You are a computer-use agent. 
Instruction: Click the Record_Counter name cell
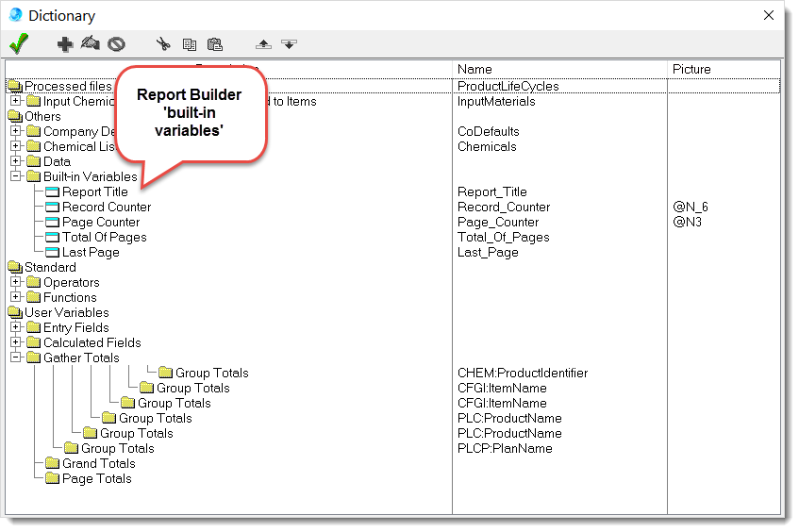[504, 207]
